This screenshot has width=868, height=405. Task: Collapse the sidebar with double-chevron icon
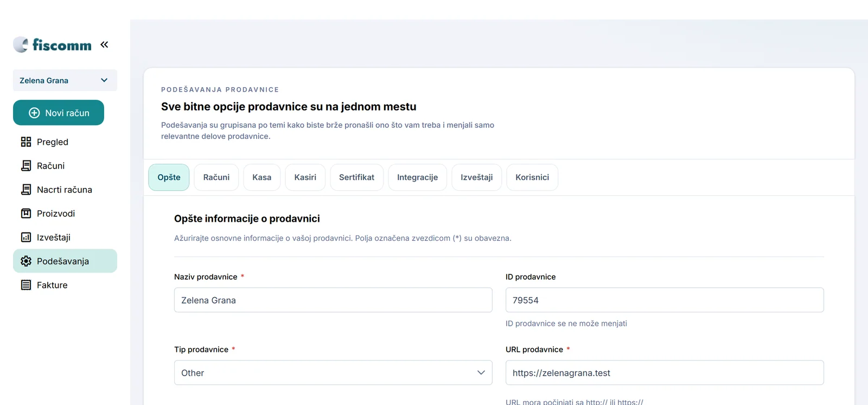(104, 44)
